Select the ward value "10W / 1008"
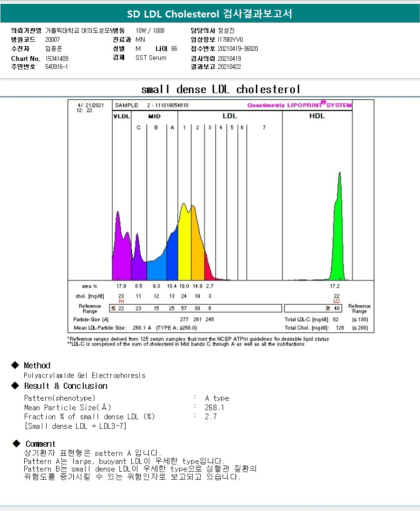420x511 pixels. (x=150, y=30)
